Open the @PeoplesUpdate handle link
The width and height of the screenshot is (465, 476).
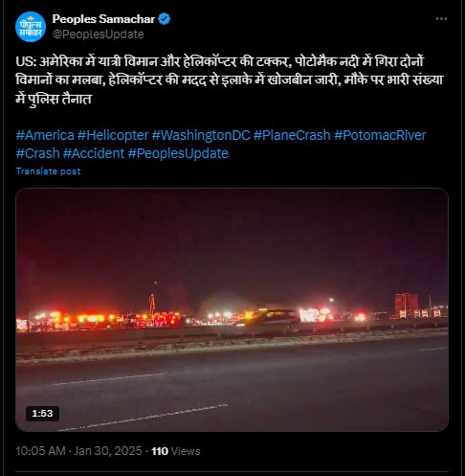(98, 34)
